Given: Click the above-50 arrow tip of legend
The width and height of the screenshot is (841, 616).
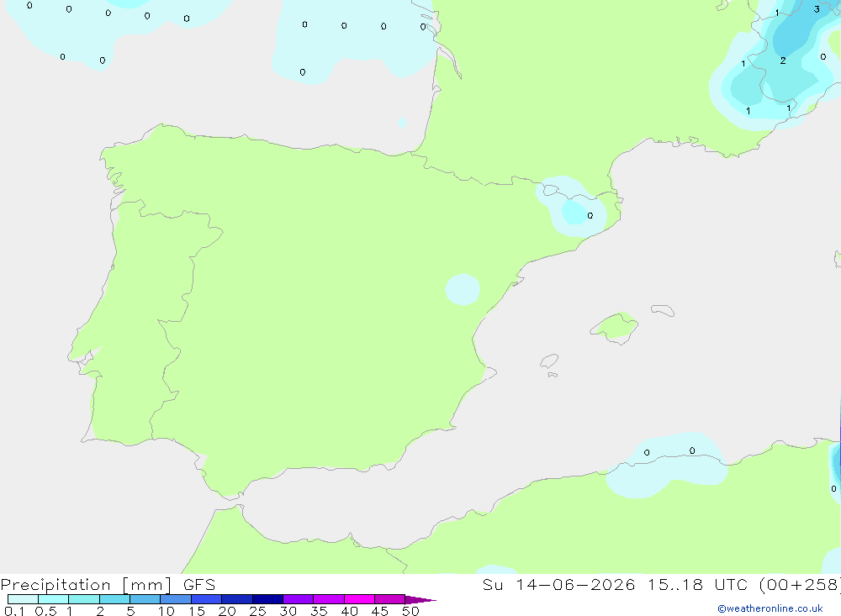Looking at the screenshot, I should click(420, 599).
